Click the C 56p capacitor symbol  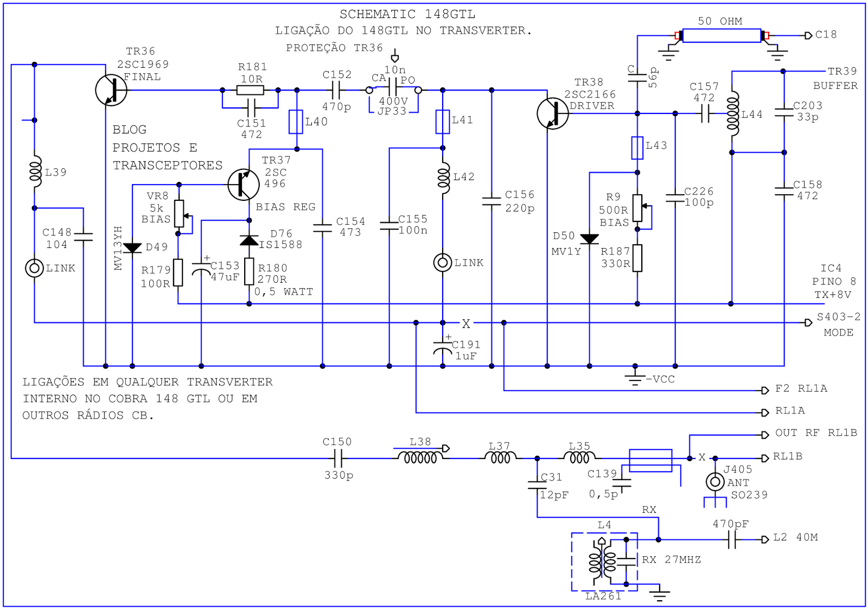point(637,78)
